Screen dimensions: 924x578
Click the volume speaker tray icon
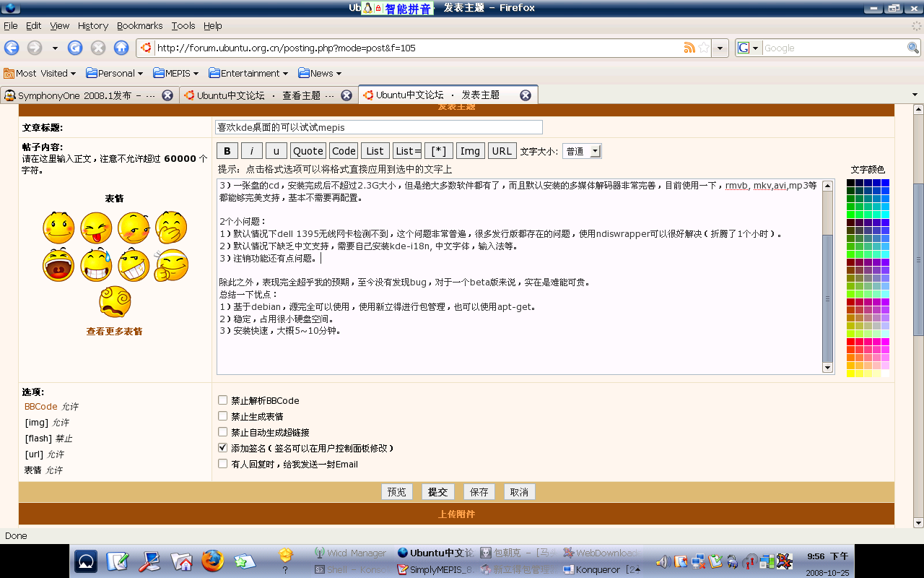click(662, 561)
